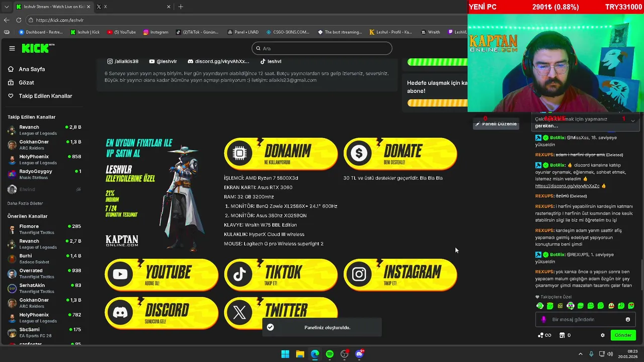Image resolution: width=644 pixels, height=362 pixels.
Task: Select the leshvlr Stream Kick tab
Action: click(x=52, y=7)
